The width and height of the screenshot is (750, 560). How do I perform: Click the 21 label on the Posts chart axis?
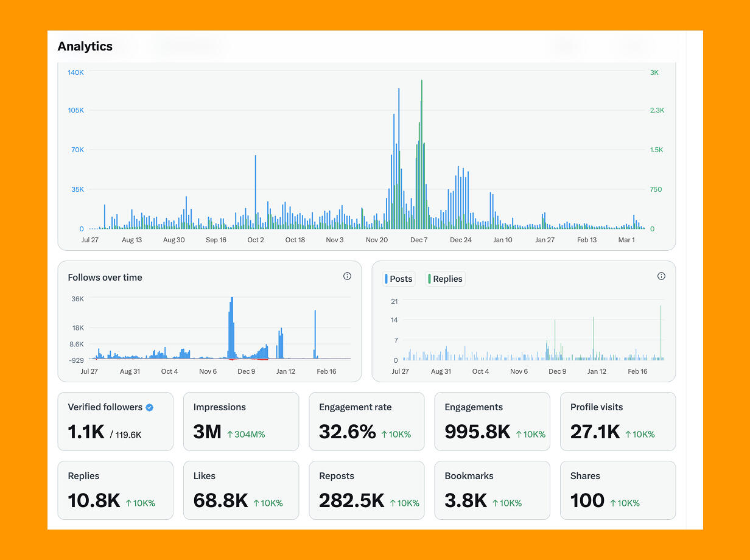coord(394,301)
